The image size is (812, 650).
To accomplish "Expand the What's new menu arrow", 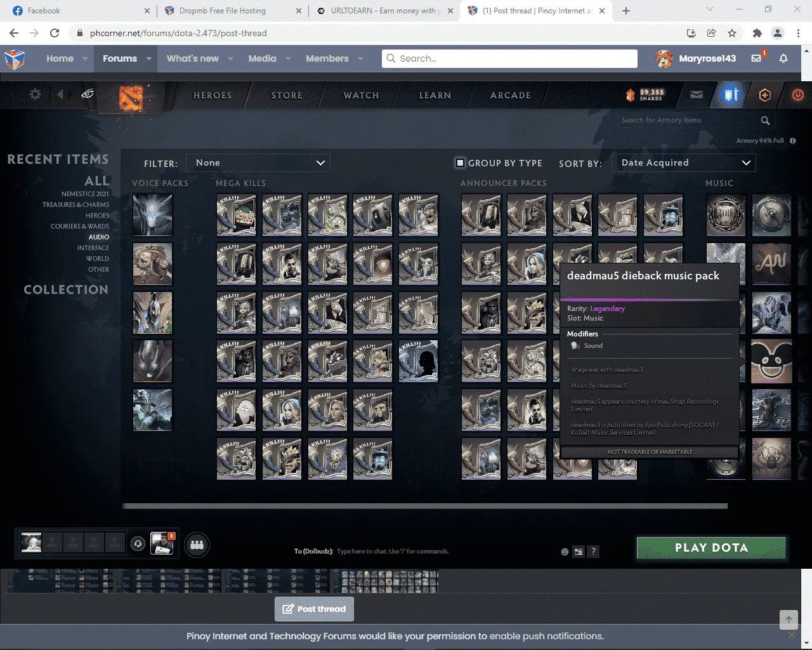I will 231,58.
